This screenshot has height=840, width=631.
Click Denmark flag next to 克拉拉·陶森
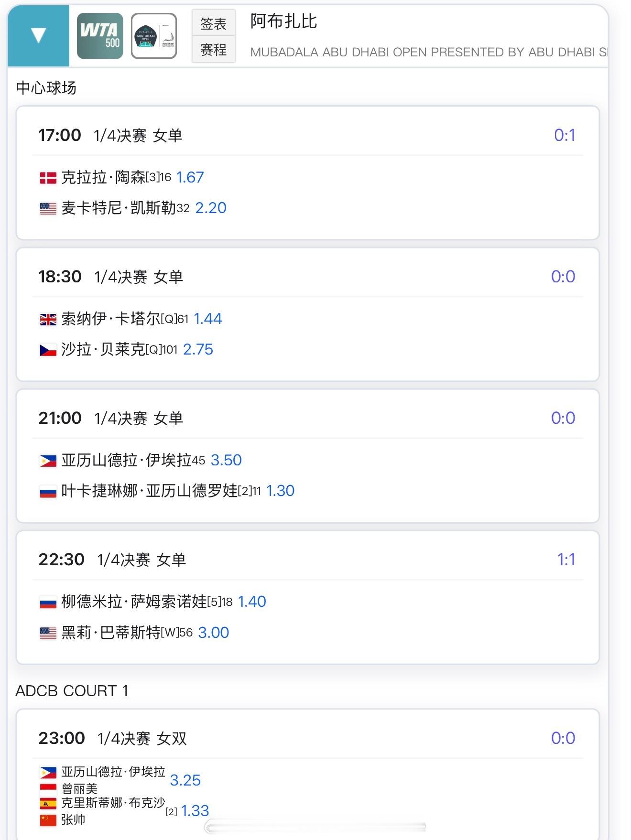[48, 178]
